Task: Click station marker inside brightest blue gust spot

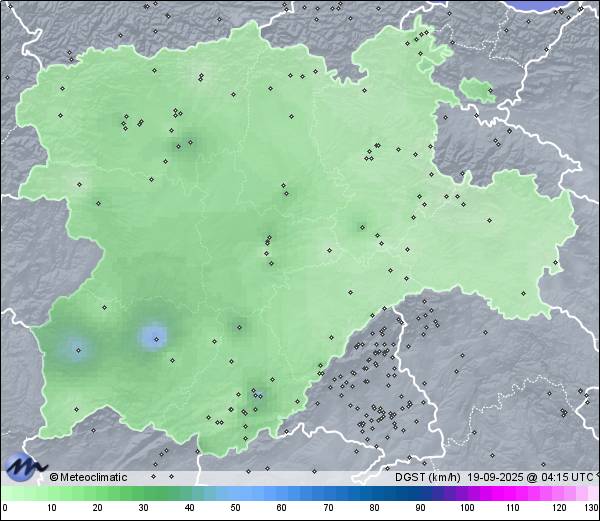Action: pyautogui.click(x=156, y=339)
